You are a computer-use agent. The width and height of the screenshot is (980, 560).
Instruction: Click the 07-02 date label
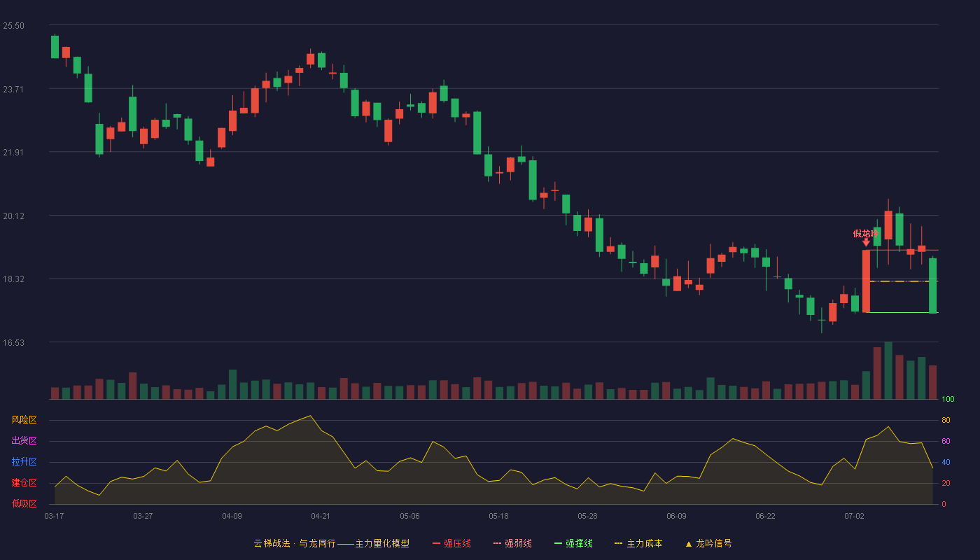[854, 516]
